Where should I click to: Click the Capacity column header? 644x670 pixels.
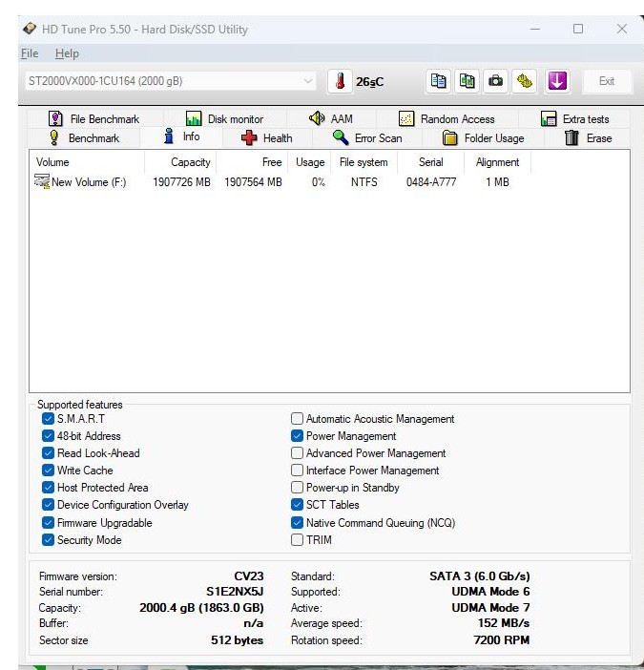(x=190, y=162)
